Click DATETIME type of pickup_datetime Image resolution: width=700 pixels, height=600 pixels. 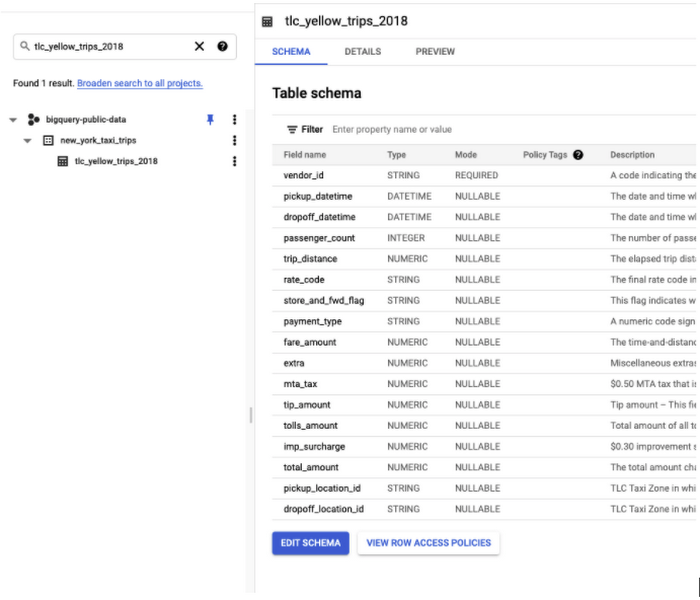point(409,196)
